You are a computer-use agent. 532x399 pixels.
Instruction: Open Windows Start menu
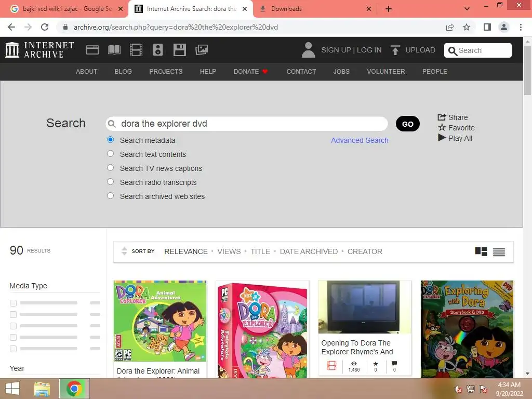(x=12, y=389)
